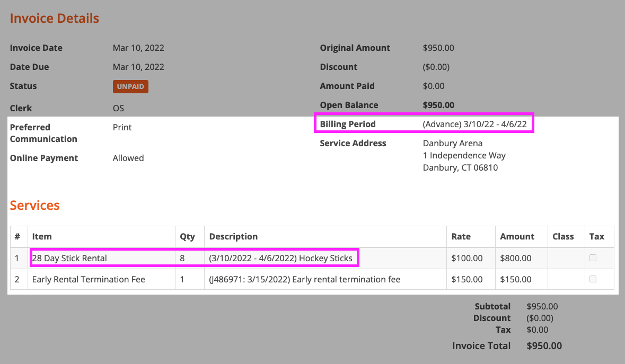Click the 28 Day Stick Rental item
This screenshot has width=625, height=364.
[69, 259]
